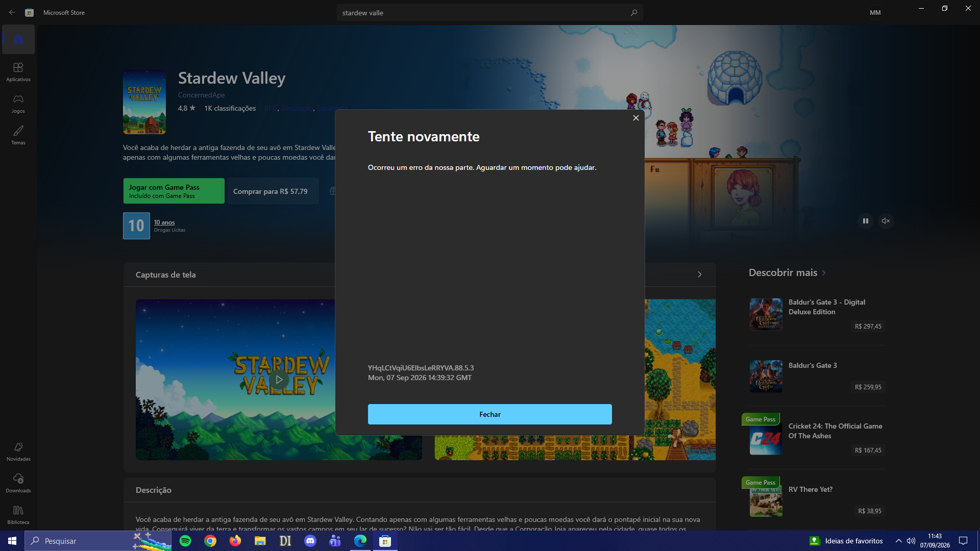Close the error dialog with X icon
This screenshot has width=980, height=551.
[635, 118]
